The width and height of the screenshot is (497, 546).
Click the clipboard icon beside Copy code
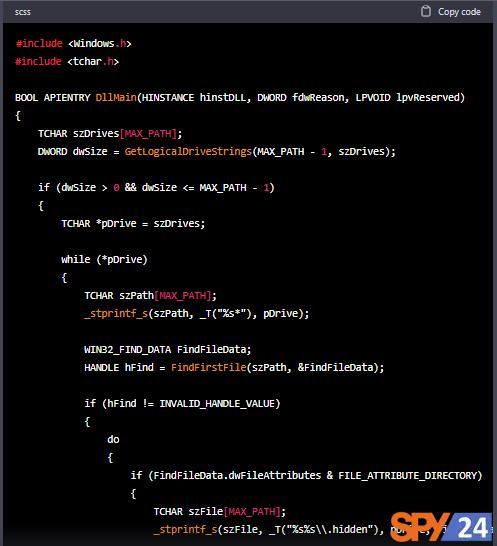point(426,11)
